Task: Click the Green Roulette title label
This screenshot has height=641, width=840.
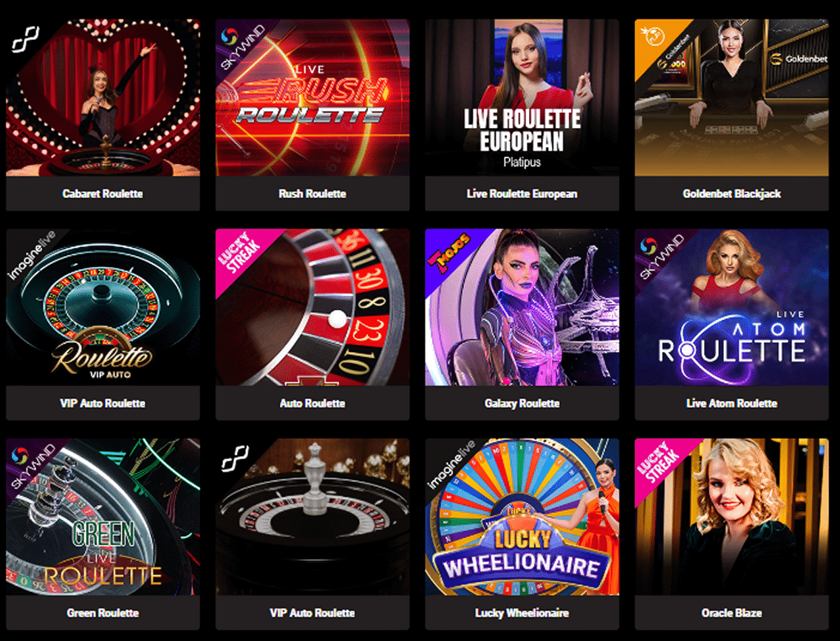Action: pos(103,613)
